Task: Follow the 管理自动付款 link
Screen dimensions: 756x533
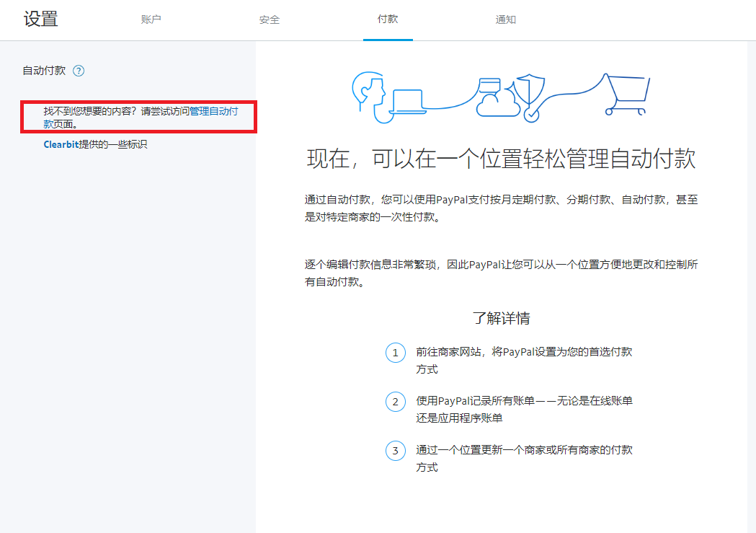Action: [x=213, y=111]
